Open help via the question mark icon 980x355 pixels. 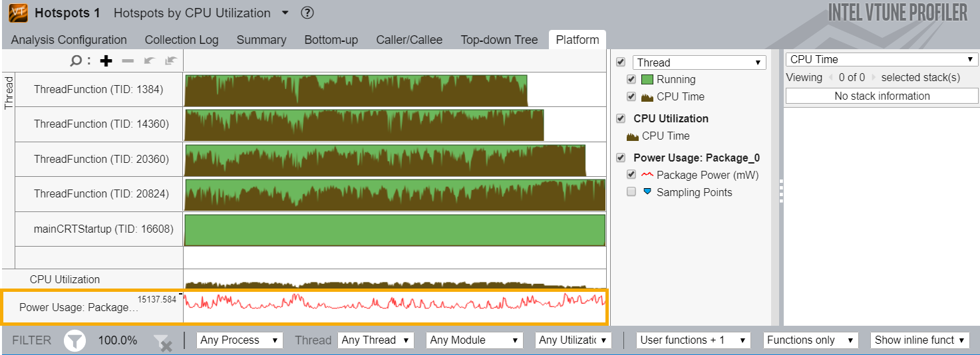coord(307,13)
